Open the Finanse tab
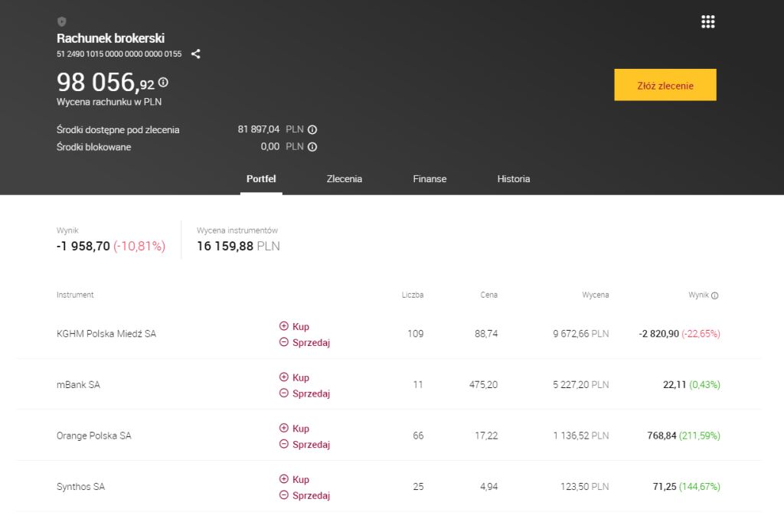Image resolution: width=784 pixels, height=532 pixels. (430, 179)
